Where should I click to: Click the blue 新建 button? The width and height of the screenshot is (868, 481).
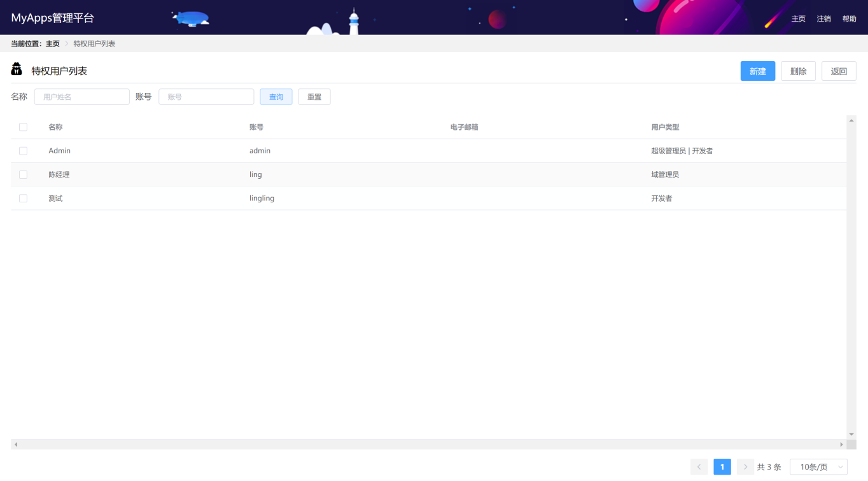[x=757, y=71]
